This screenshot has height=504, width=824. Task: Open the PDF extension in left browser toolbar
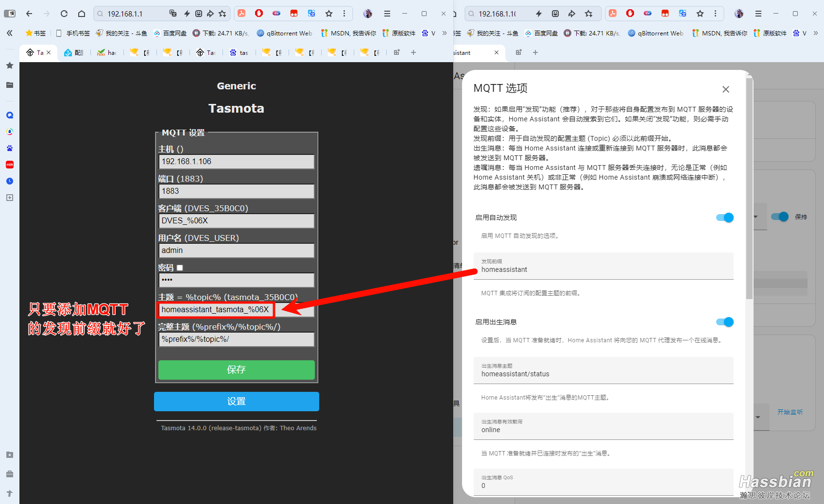[x=241, y=14]
